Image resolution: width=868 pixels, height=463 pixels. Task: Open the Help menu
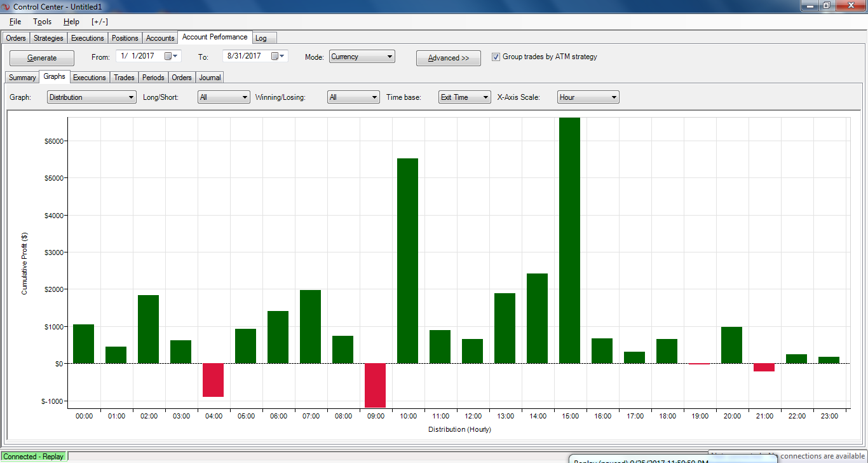(71, 22)
